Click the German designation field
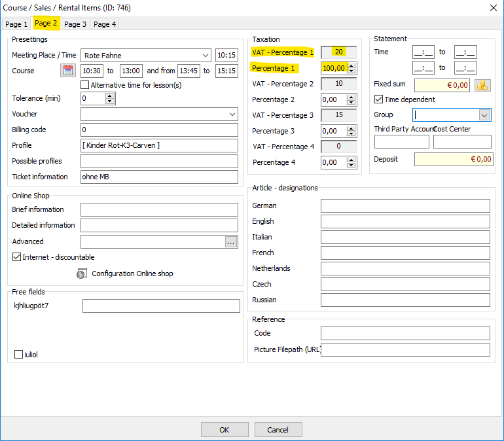The height and width of the screenshot is (441, 504). [x=405, y=205]
